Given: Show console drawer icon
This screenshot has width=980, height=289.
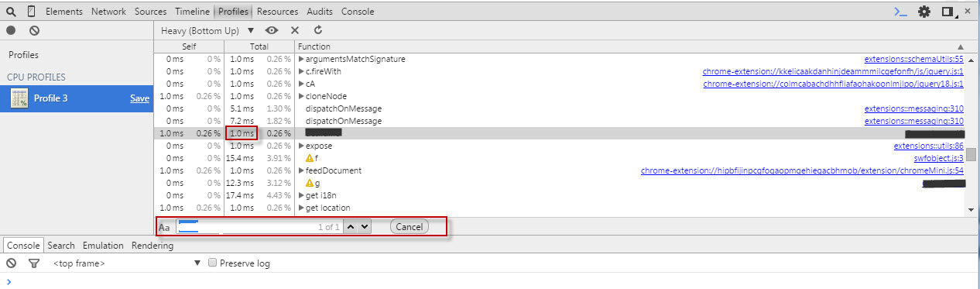Looking at the screenshot, I should click(900, 12).
